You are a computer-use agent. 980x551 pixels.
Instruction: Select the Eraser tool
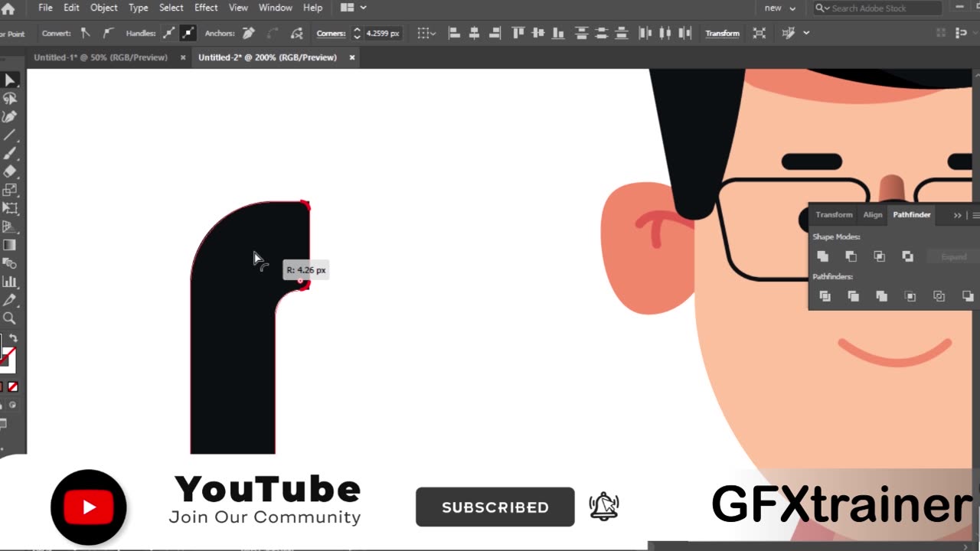pyautogui.click(x=10, y=172)
